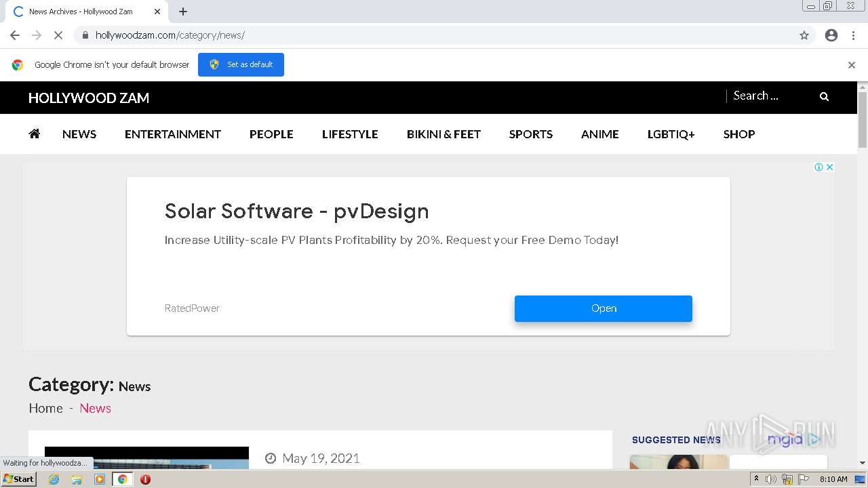Click the network icon in the system tray

pos(787,479)
